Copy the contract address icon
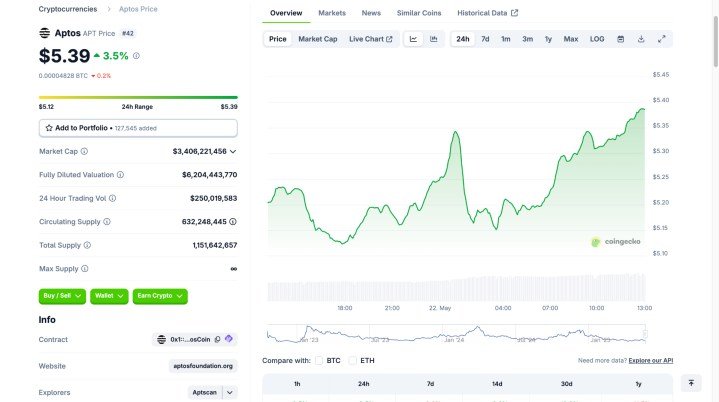Viewport: 719px width, 402px height. click(x=217, y=339)
